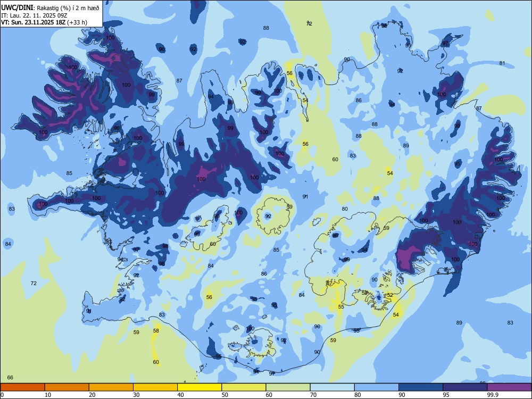Click the purple above-99.9 legend swatch
This screenshot has width=532, height=399.
509,387
